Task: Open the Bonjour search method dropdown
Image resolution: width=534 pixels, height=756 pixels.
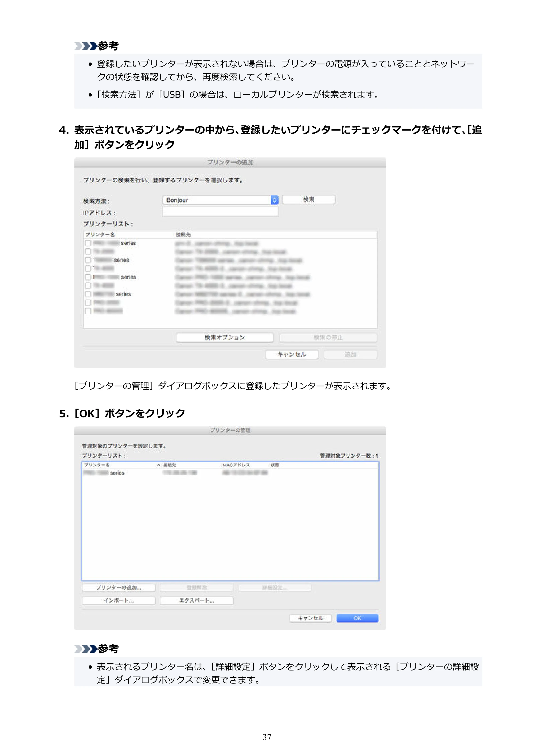Action: [x=221, y=200]
